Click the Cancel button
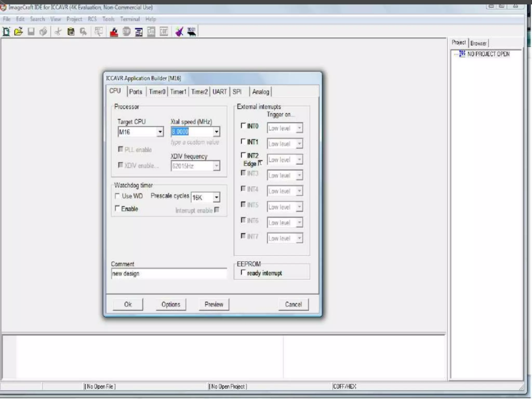Image resolution: width=532 pixels, height=399 pixels. pyautogui.click(x=294, y=304)
